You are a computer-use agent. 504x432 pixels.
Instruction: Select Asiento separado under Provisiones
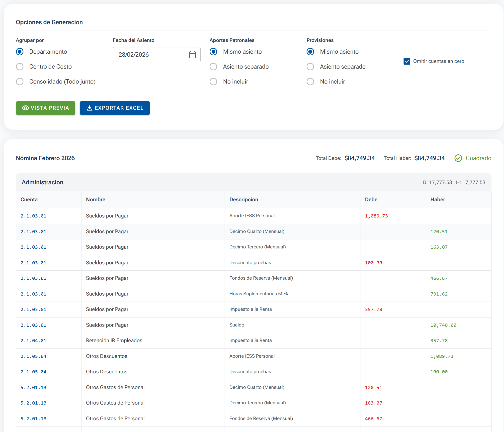(x=310, y=67)
